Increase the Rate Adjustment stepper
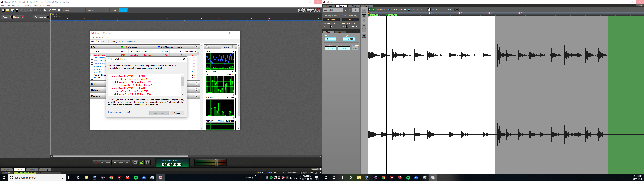 tap(329, 26)
